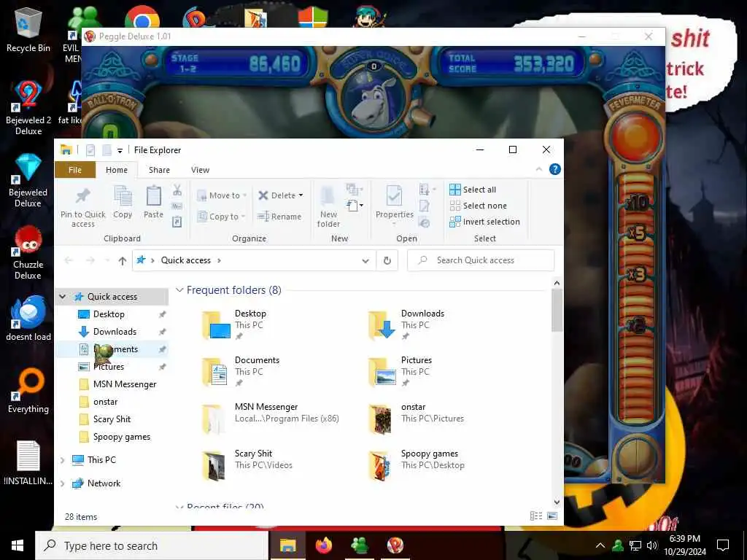Screen dimensions: 747x560
Task: Open Recycle Bin desktop icon
Action: [x=28, y=31]
